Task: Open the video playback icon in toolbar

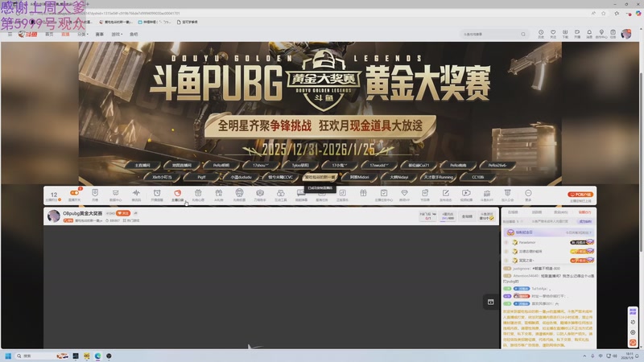Action: [x=466, y=195]
